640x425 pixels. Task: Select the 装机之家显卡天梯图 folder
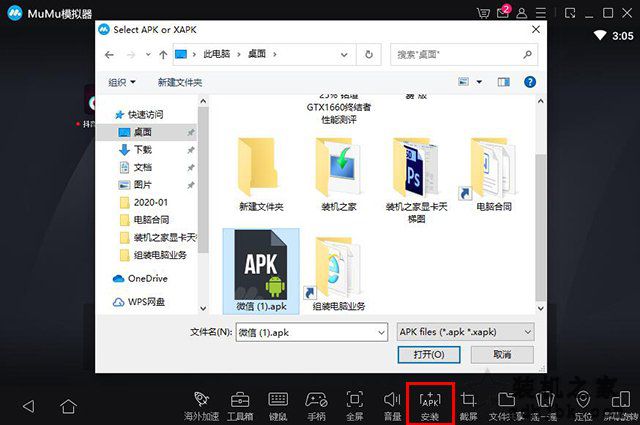[416, 180]
